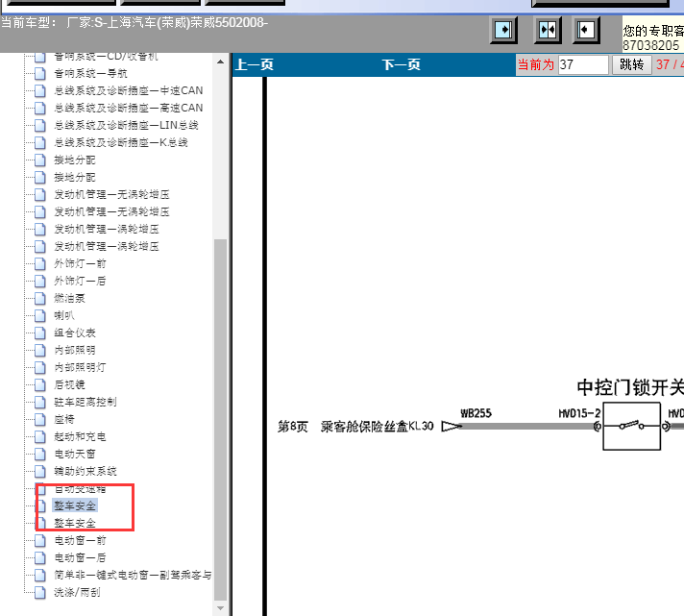Open 简单非一键式电动窗—副驾乘客与 entry
Image resolution: width=684 pixels, height=616 pixels.
point(133,575)
